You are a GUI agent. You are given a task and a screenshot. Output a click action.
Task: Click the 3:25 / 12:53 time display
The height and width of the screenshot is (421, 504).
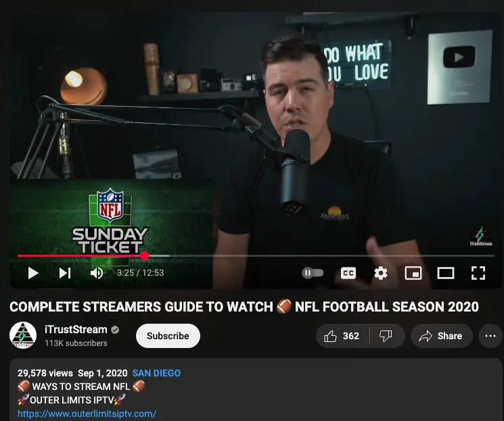coord(141,273)
